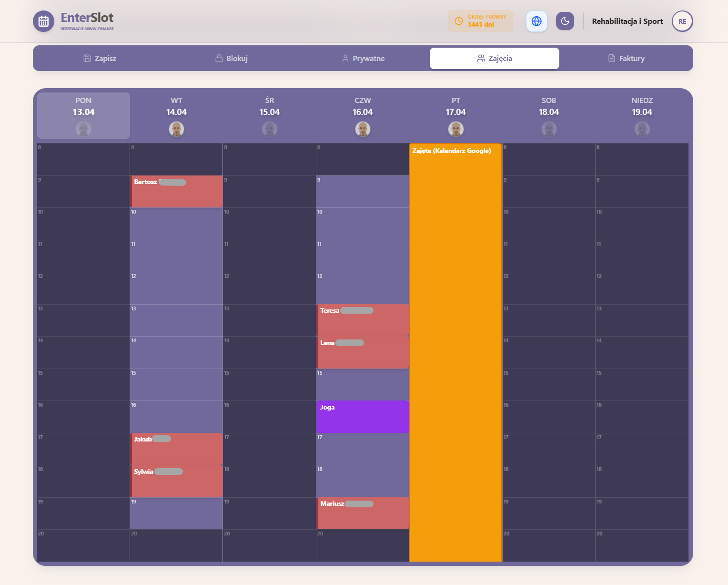Click the WT 14.04 date label
The width and height of the screenshot is (728, 585).
[x=176, y=112]
